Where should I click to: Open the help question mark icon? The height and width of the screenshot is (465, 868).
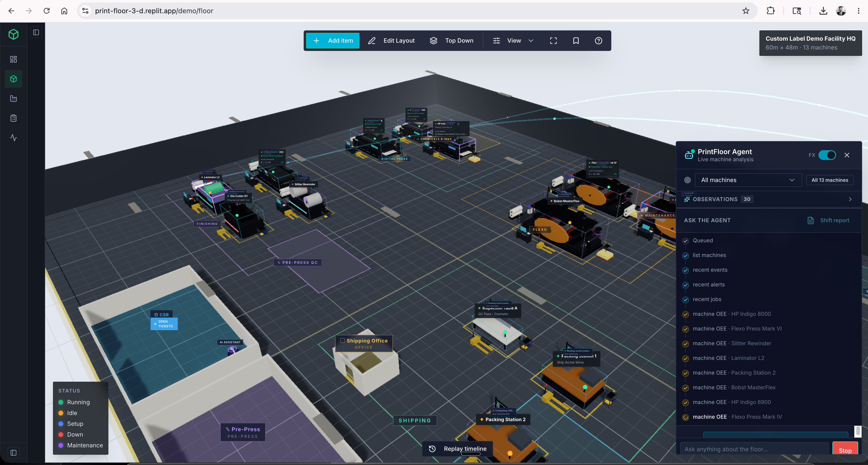click(x=599, y=41)
